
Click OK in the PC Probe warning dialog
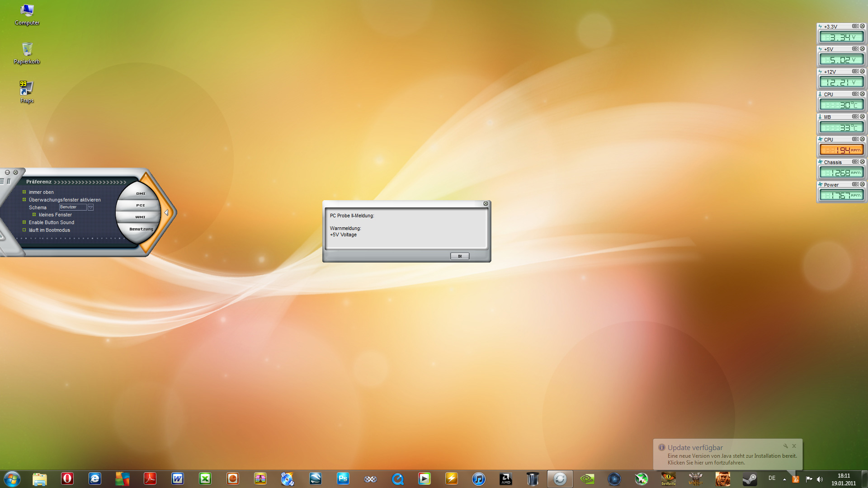tap(460, 256)
